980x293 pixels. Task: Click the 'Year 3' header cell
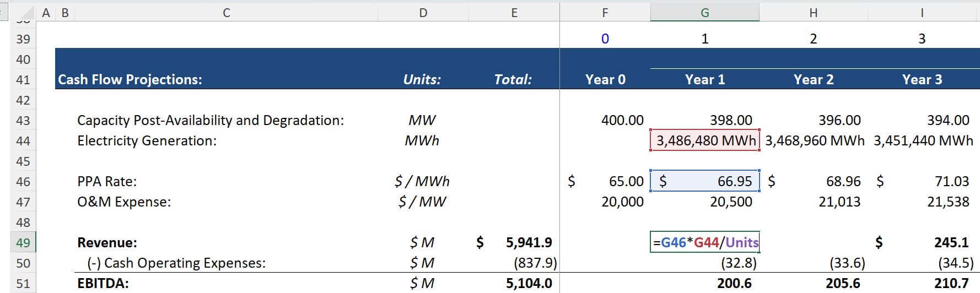922,80
